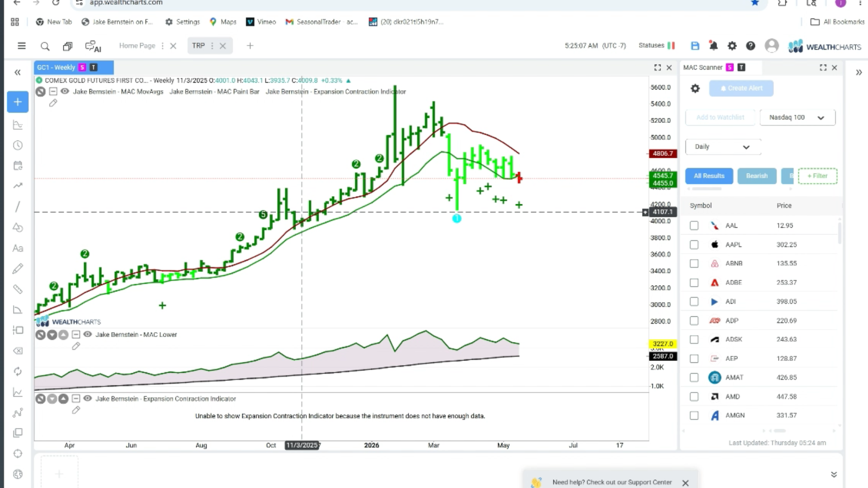
Task: Click the + Filter button
Action: 817,176
